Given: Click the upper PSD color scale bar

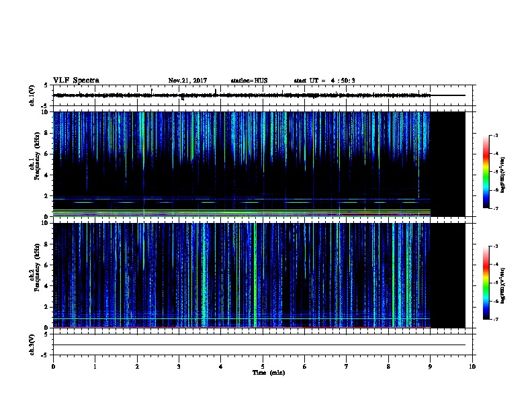Looking at the screenshot, I should [x=486, y=172].
